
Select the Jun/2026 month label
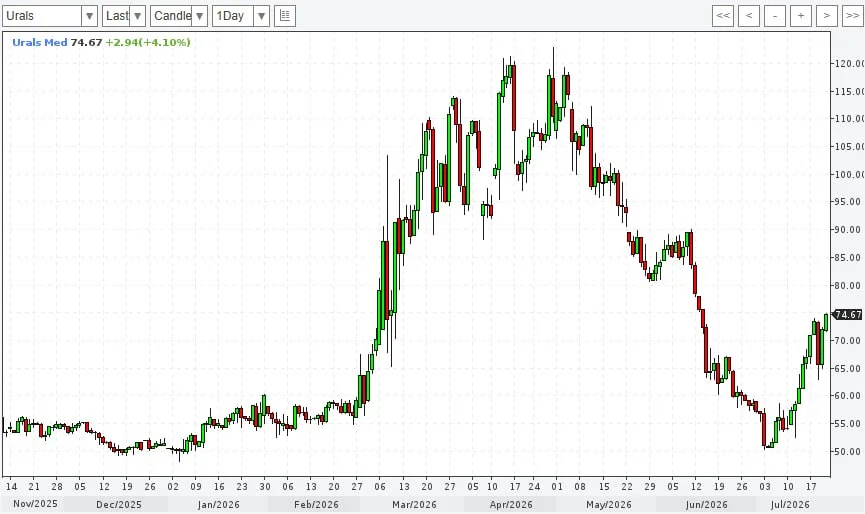pyautogui.click(x=707, y=504)
